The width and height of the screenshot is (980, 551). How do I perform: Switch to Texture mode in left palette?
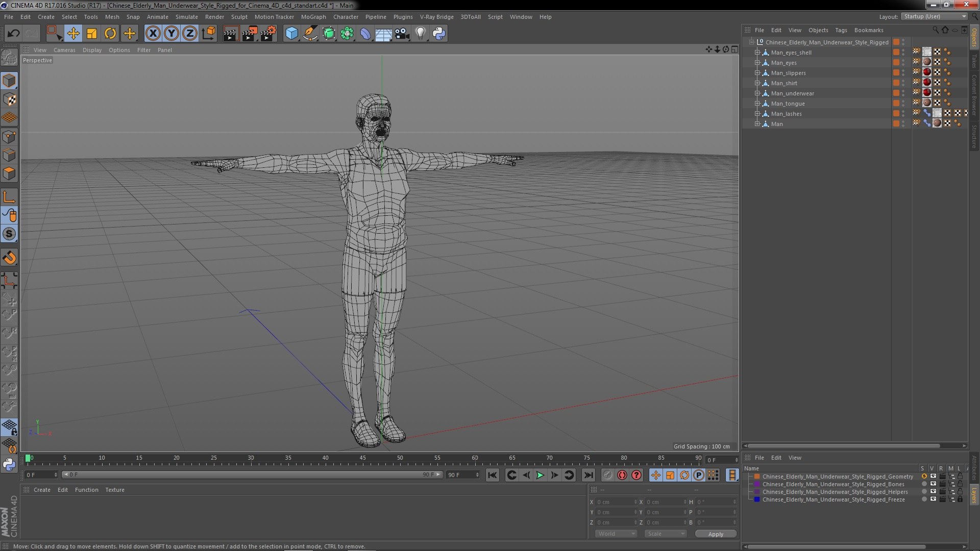(x=9, y=99)
